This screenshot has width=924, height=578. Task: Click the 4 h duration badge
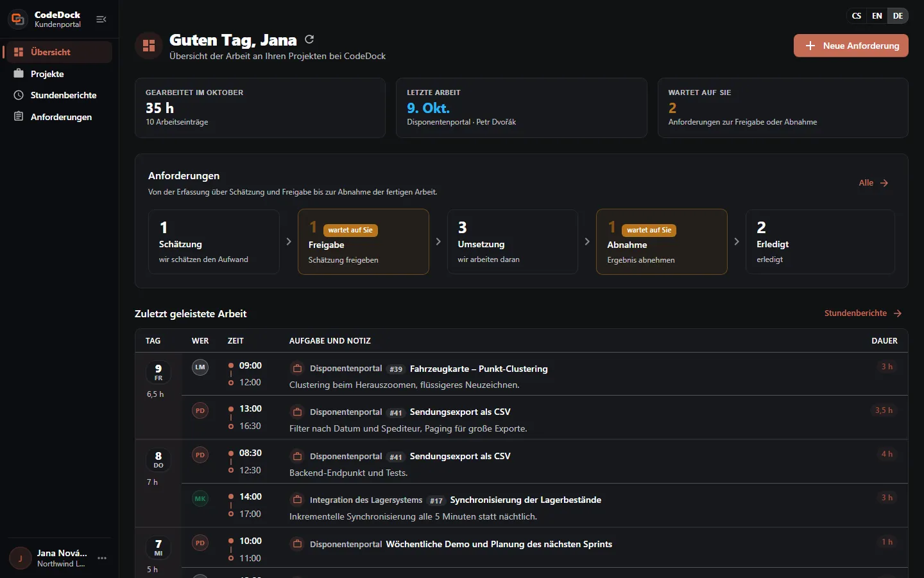(887, 454)
